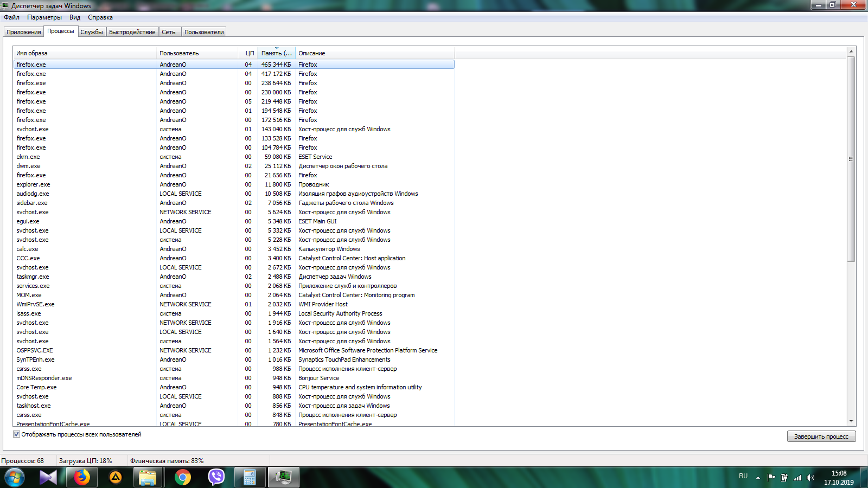This screenshot has width=868, height=488.
Task: Click scrollbar down arrow in process list
Action: [851, 421]
